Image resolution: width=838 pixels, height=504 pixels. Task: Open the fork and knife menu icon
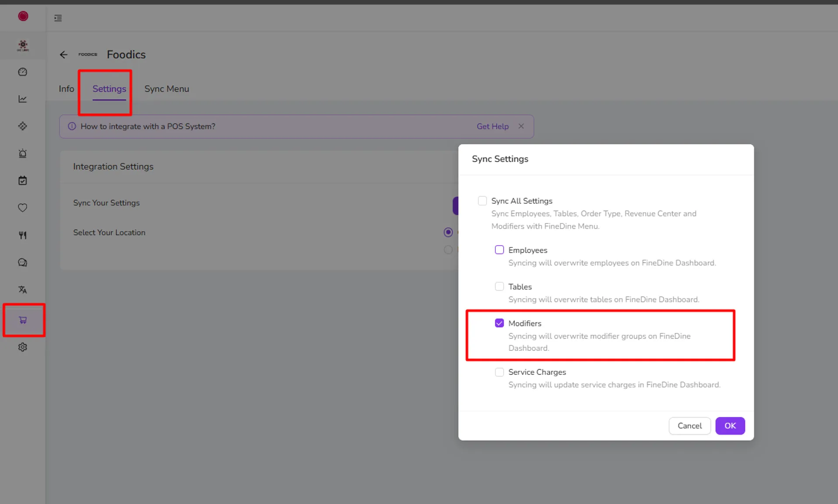tap(23, 235)
